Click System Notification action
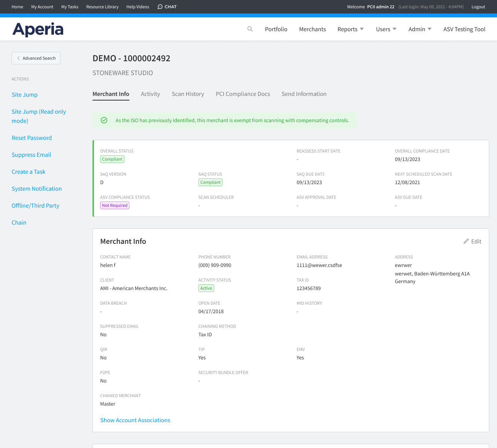 point(37,189)
